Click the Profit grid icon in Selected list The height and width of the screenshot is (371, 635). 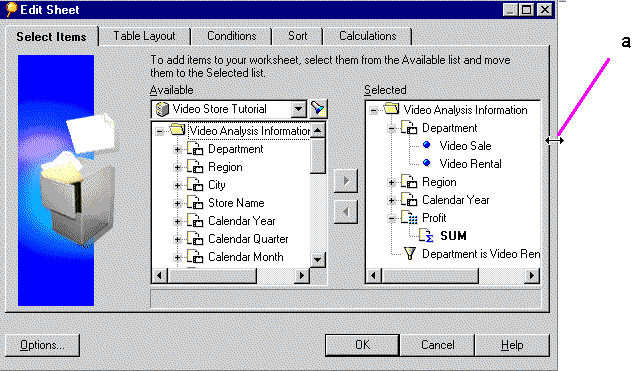coord(409,218)
